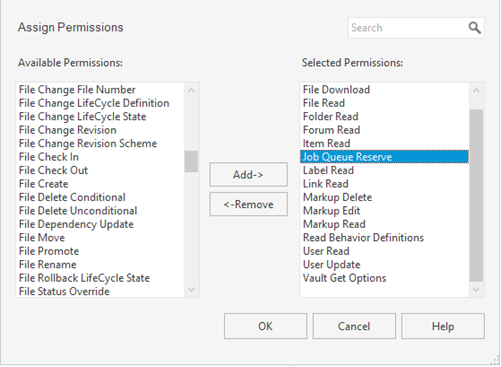
Task: Choose User Update in the selected list
Action: [x=332, y=264]
